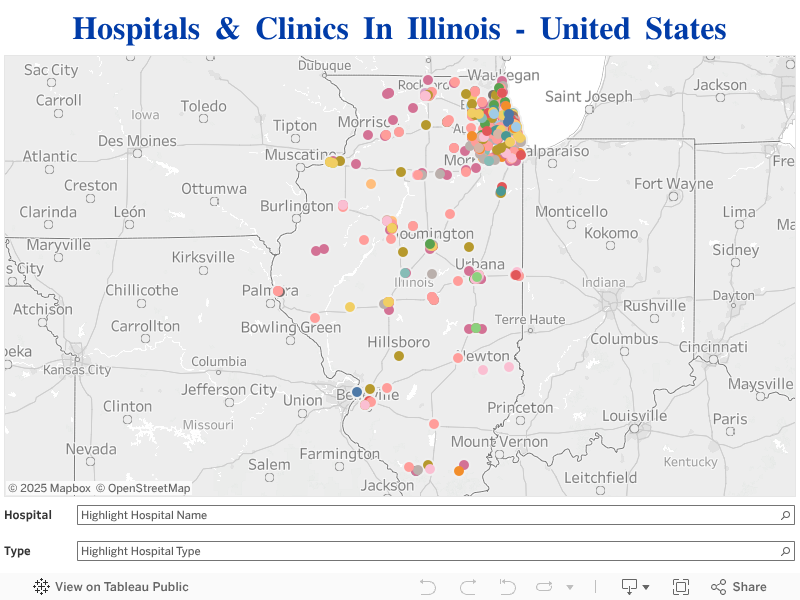Click the Undo arrow icon
800x600 pixels.
pos(428,587)
